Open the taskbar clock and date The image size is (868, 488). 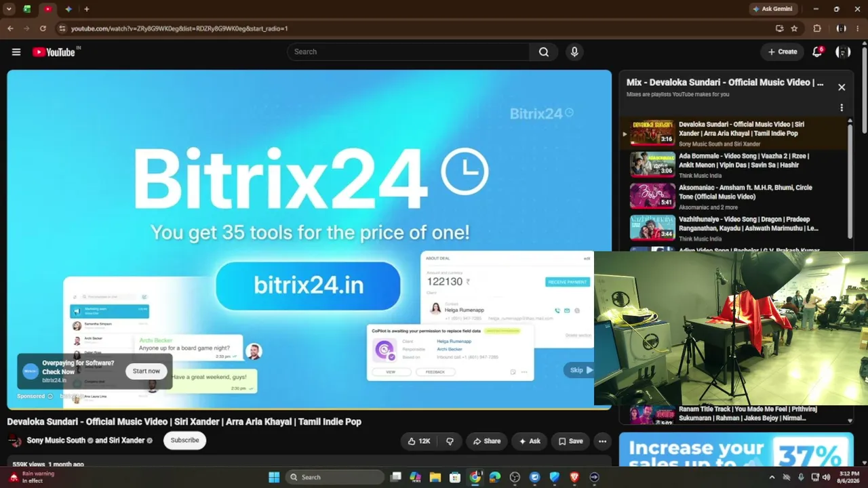click(848, 477)
